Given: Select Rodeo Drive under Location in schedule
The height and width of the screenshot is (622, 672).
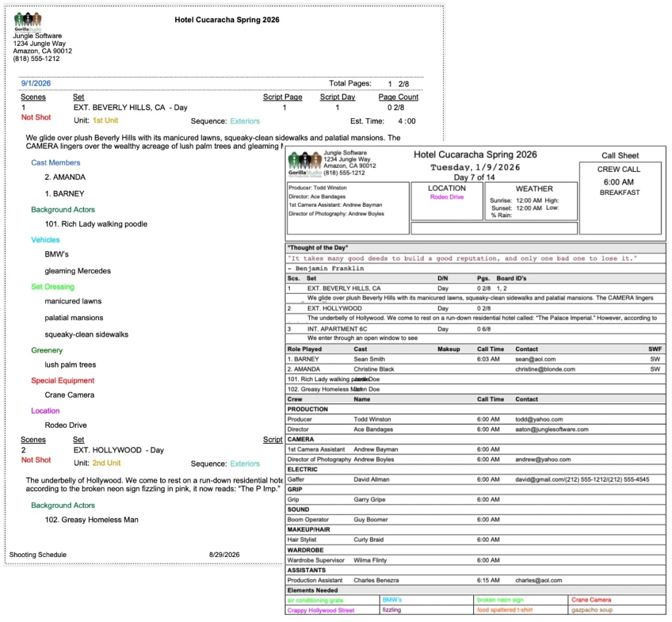Looking at the screenshot, I should 66,425.
